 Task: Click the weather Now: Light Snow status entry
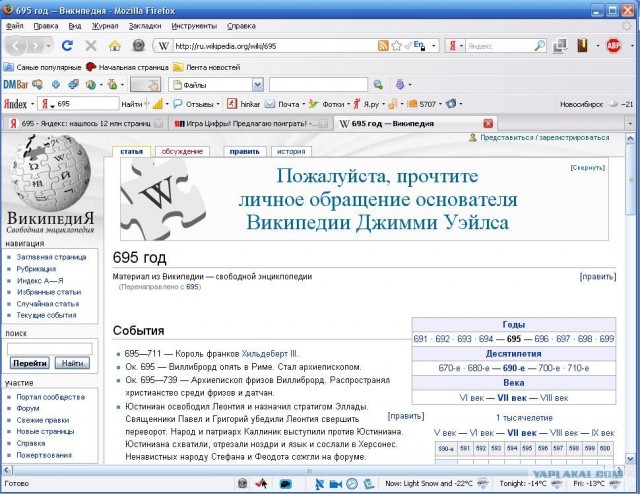coord(428,484)
